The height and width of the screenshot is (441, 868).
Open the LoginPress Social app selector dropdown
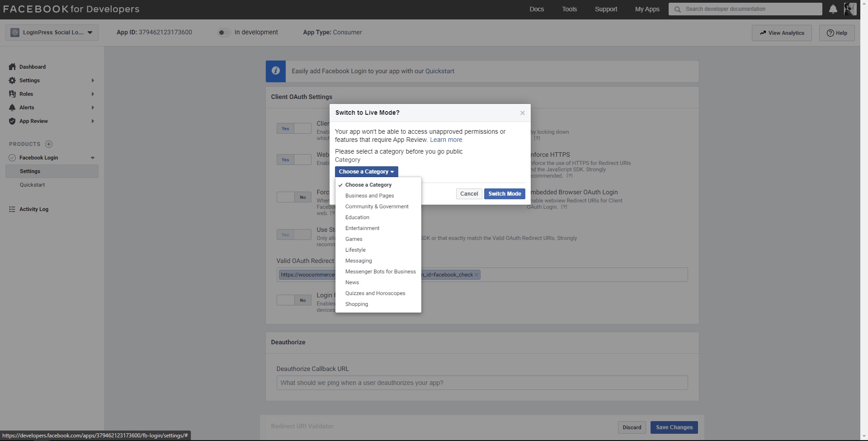[52, 33]
